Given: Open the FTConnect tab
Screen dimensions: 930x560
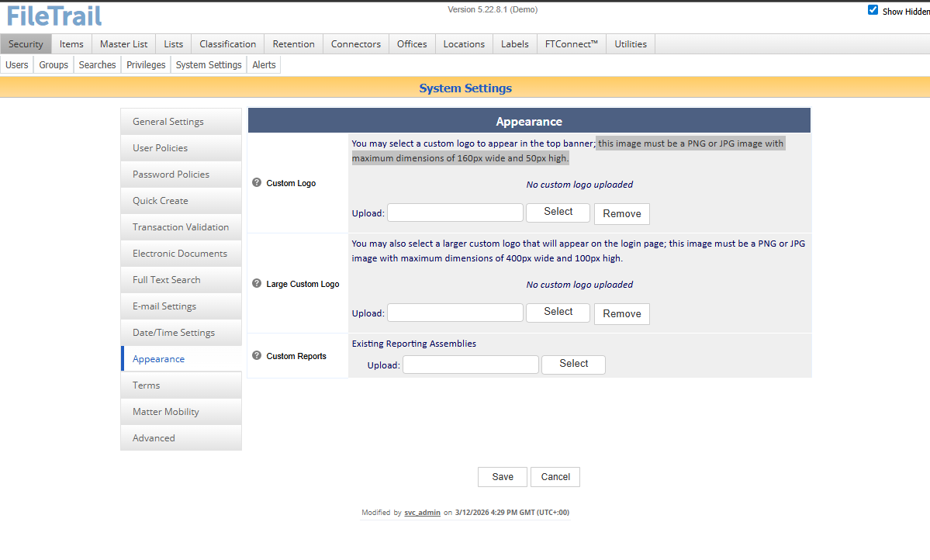Looking at the screenshot, I should tap(572, 44).
